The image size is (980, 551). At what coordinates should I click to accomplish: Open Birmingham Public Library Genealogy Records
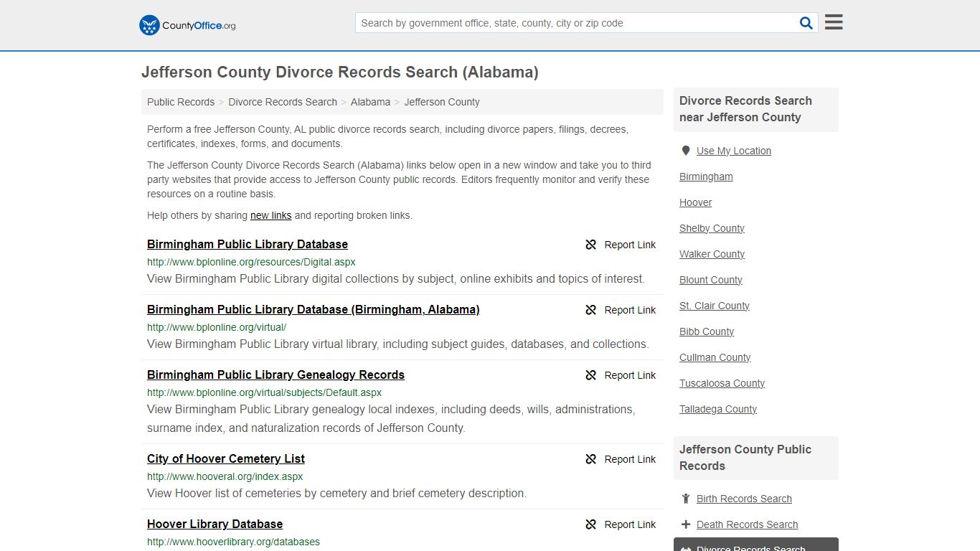pos(275,375)
